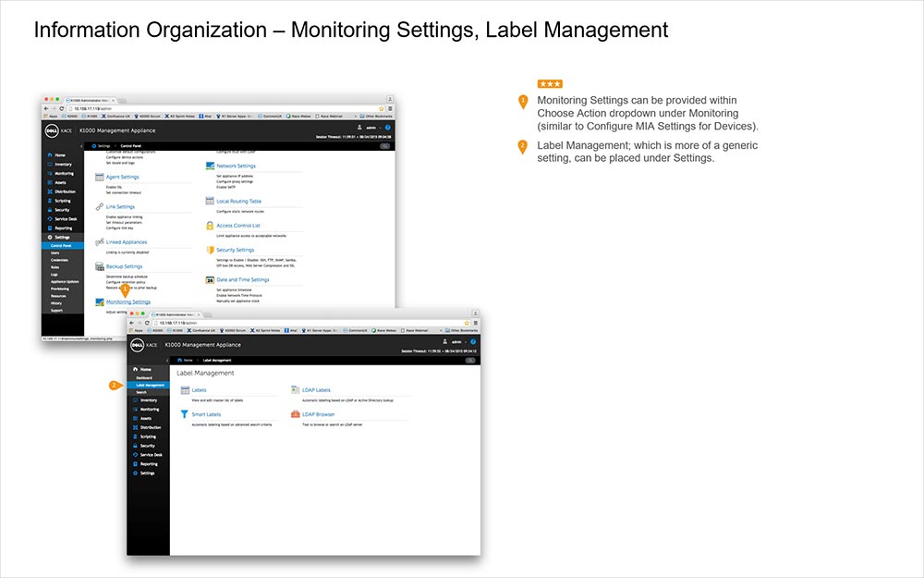The image size is (924, 578).
Task: Click the Security Settings shield icon
Action: coord(209,249)
